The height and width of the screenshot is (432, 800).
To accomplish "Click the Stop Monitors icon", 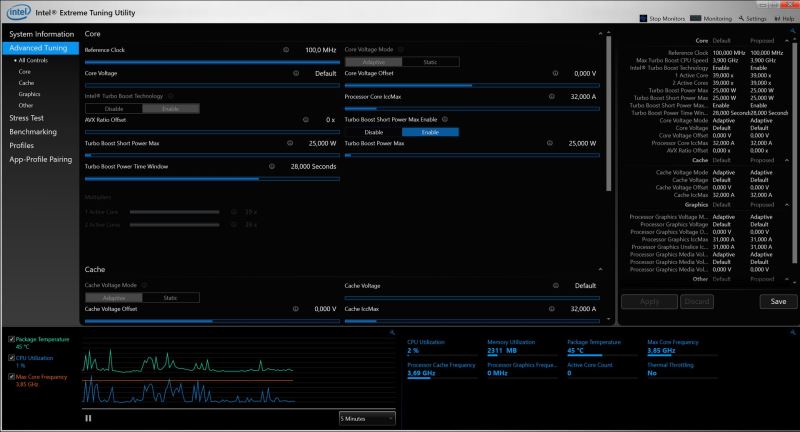I will coord(643,18).
